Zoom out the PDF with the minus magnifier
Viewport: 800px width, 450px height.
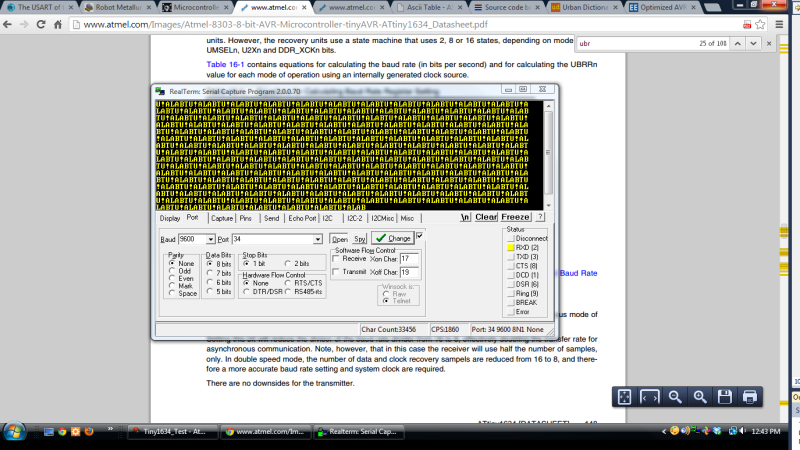(x=675, y=397)
